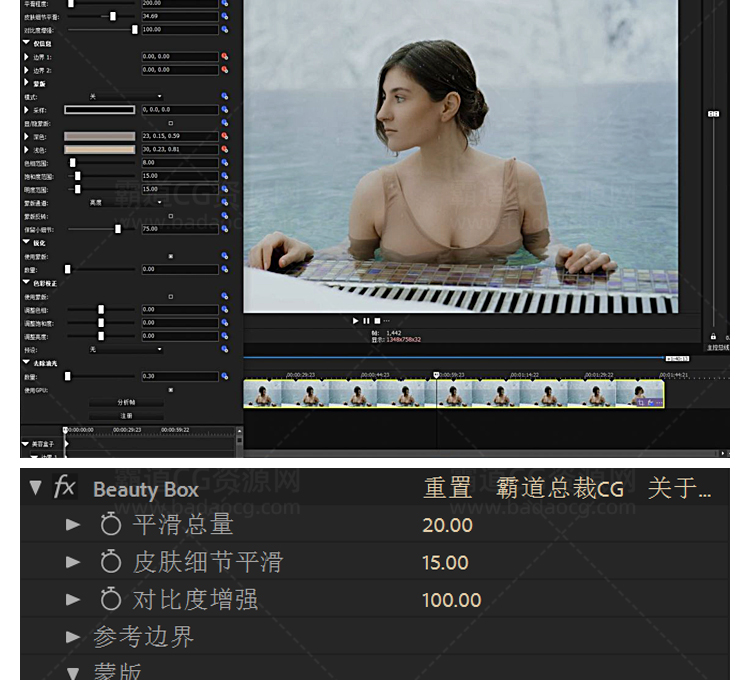750x680 pixels.
Task: Toggle 使用蒙版 checkbox under 锐化
Action: [171, 256]
